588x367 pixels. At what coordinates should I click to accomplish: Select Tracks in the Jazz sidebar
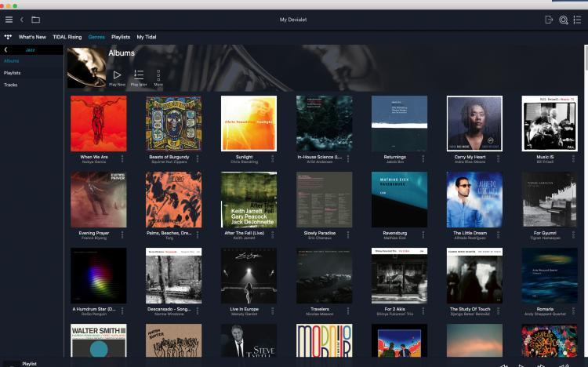10,85
